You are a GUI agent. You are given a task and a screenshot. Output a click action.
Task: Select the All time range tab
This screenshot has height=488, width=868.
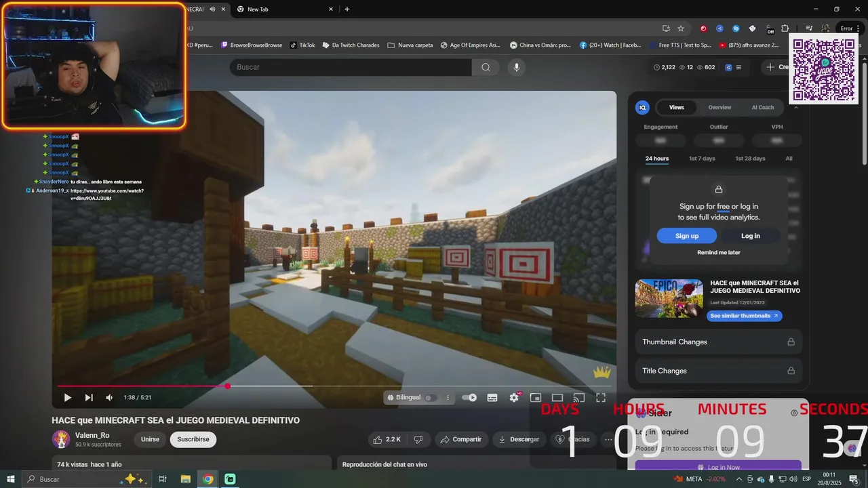coord(789,159)
